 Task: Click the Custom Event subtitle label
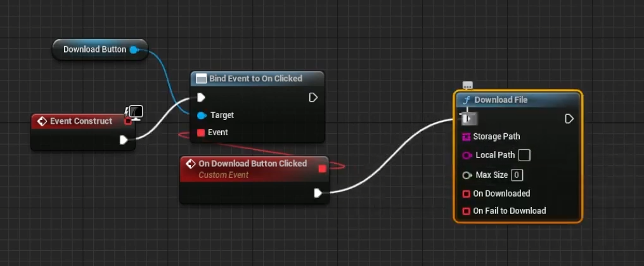[223, 175]
